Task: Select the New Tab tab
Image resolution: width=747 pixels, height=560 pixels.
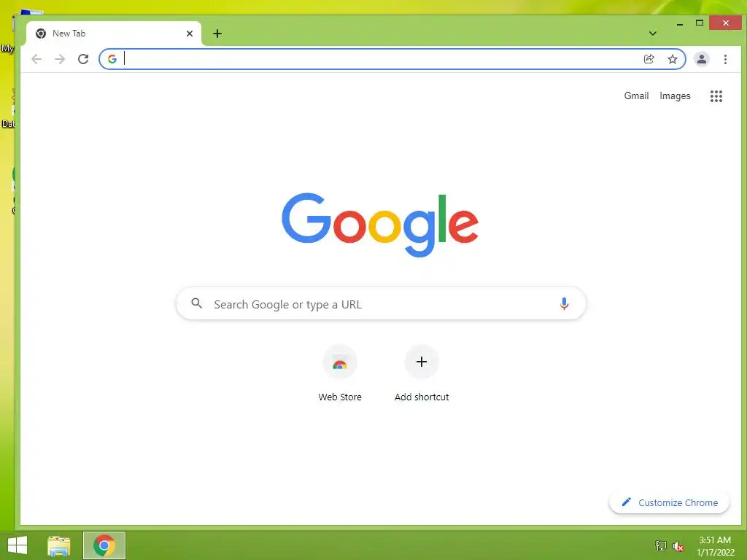Action: pos(115,34)
